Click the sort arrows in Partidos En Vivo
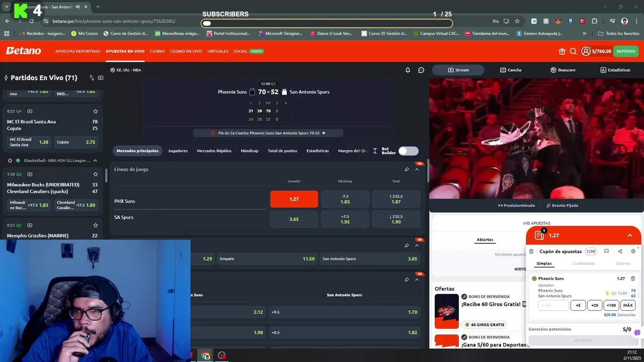644x362 pixels. (x=92, y=78)
